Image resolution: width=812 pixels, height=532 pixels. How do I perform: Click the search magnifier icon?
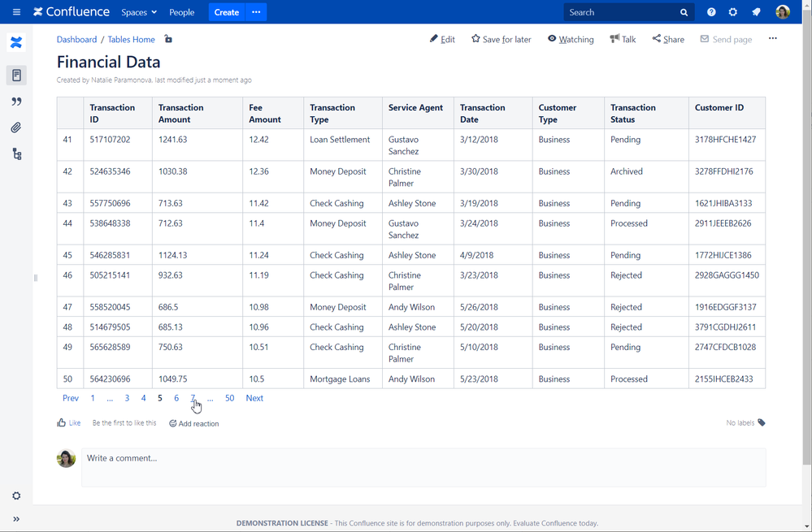click(x=684, y=12)
